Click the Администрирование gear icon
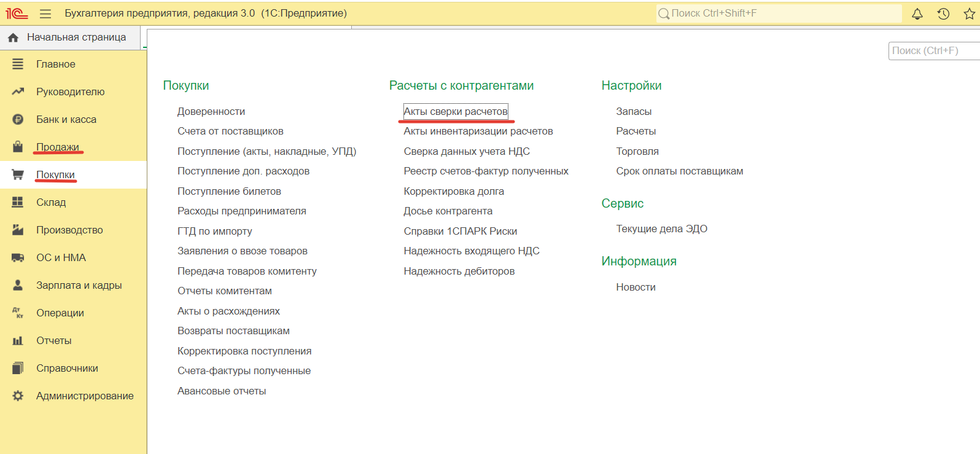 point(18,396)
